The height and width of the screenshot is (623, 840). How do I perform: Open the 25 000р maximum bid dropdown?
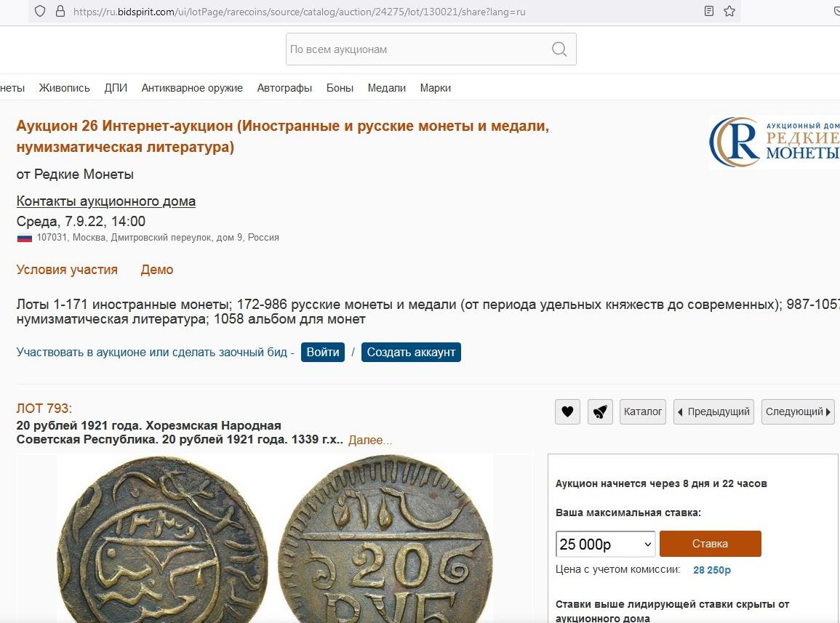click(605, 544)
